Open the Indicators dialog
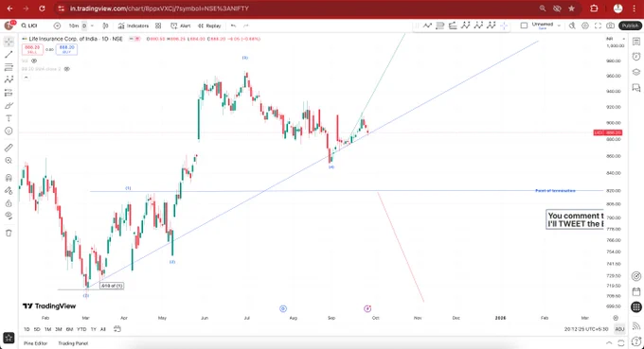This screenshot has height=349, width=644. pyautogui.click(x=134, y=26)
